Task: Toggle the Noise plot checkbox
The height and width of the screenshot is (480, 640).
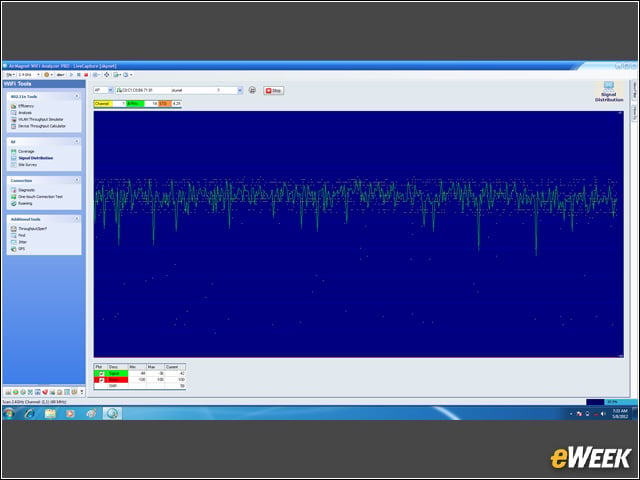Action: pos(102,380)
